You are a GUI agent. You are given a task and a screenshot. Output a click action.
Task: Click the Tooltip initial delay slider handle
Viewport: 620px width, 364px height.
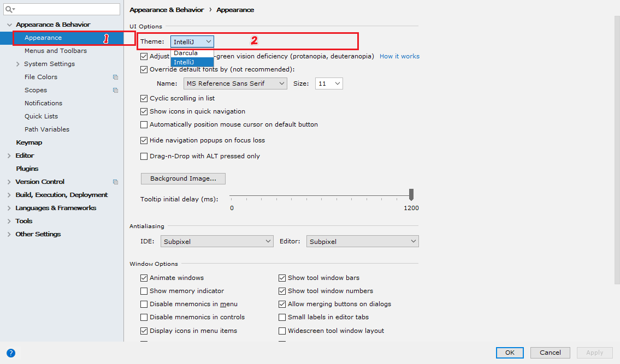[x=411, y=194]
